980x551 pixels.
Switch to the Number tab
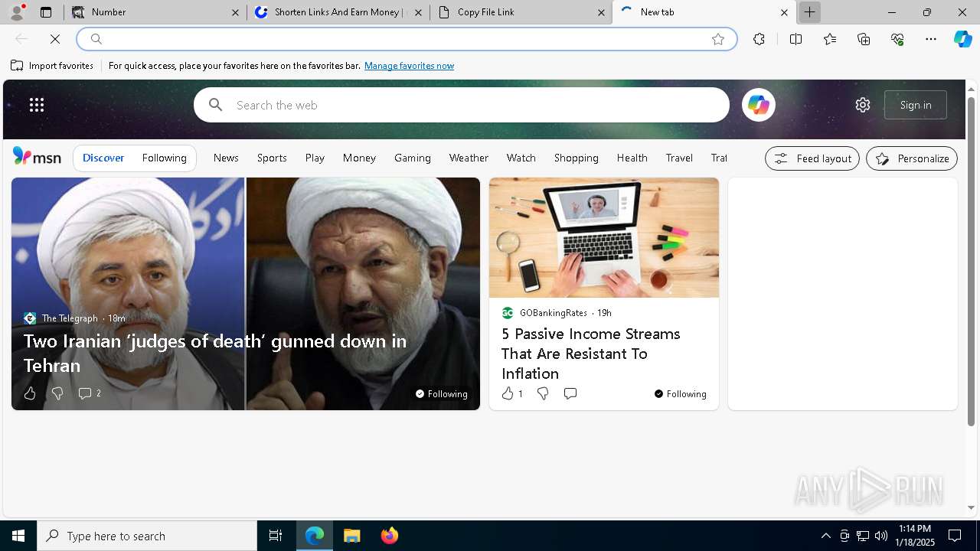(x=155, y=12)
